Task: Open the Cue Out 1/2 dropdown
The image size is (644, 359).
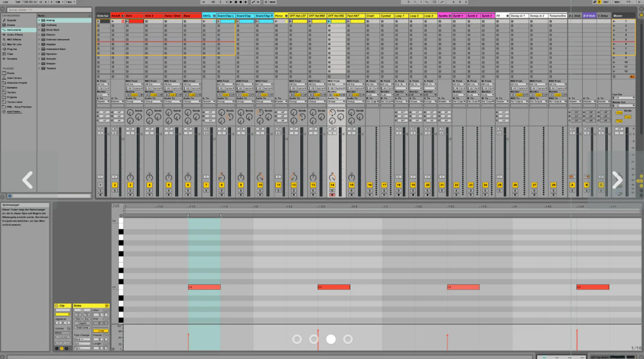Action: coord(623,98)
